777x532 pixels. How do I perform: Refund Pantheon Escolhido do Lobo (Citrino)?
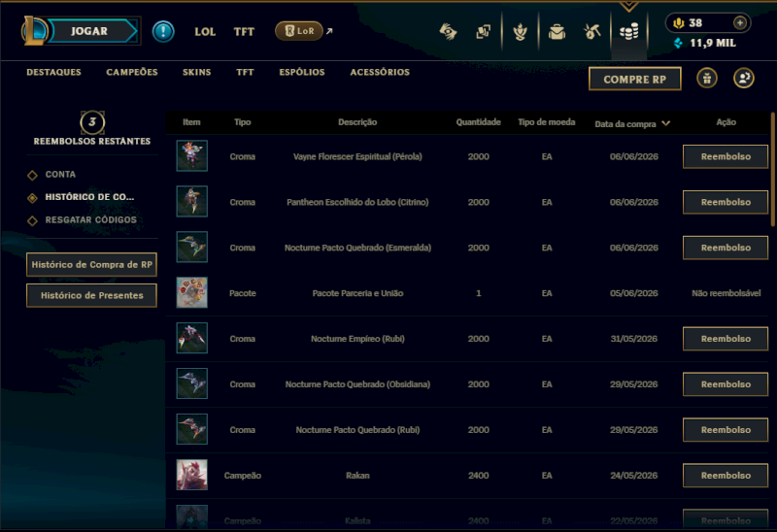click(726, 202)
